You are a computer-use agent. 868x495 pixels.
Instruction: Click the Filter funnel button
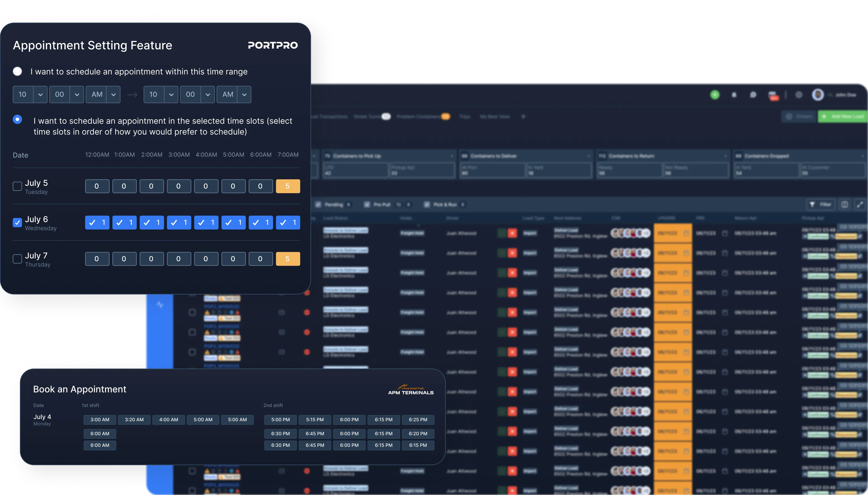click(x=820, y=205)
